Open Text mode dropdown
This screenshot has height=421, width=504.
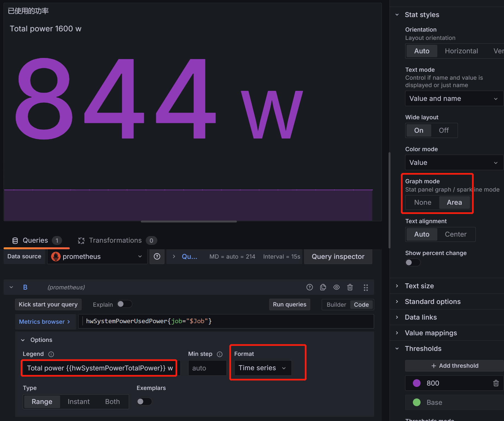454,98
